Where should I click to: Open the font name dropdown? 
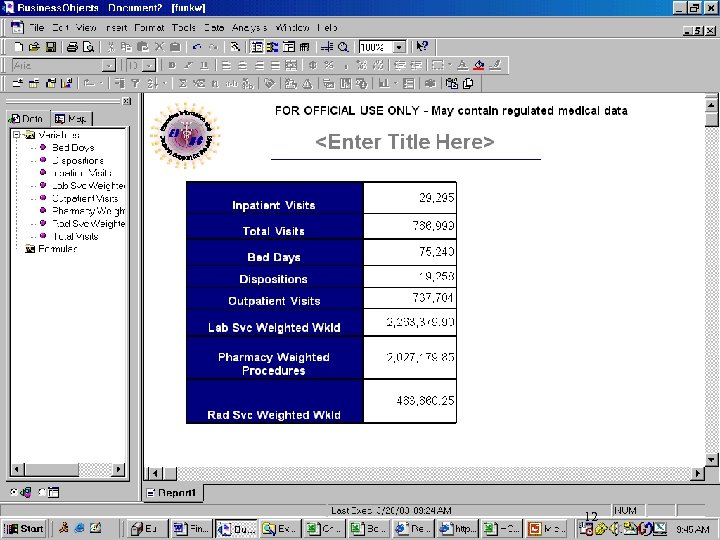108,66
